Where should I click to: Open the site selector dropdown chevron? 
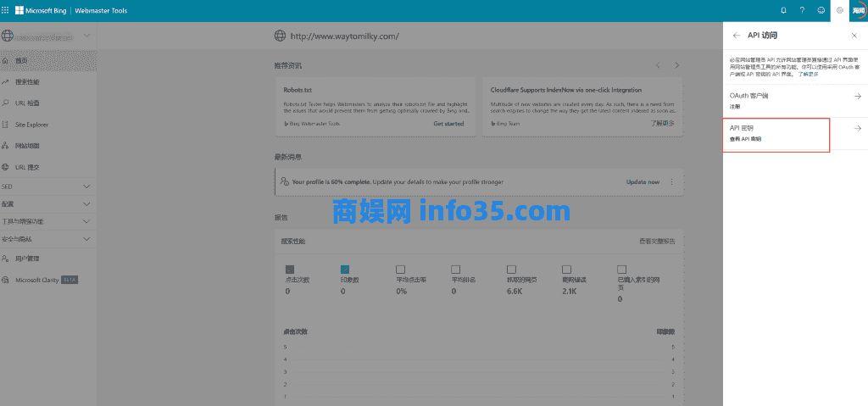coord(87,36)
